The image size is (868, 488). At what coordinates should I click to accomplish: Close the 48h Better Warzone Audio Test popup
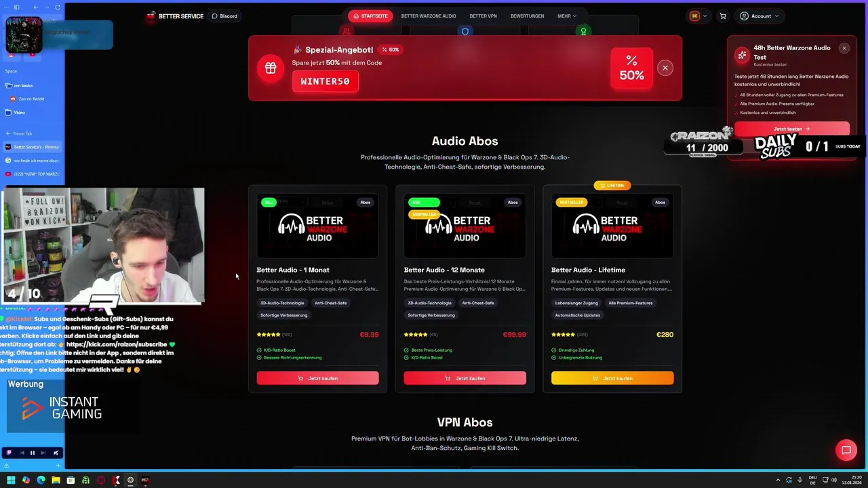[844, 48]
